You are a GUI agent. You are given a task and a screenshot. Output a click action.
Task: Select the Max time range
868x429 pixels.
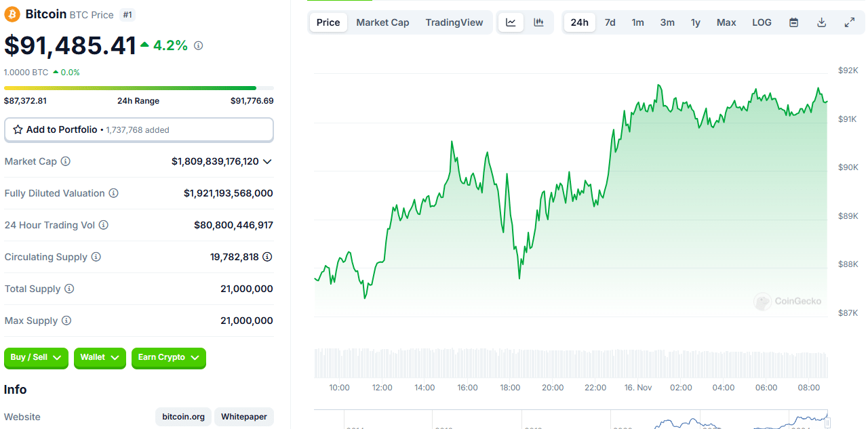coord(726,22)
